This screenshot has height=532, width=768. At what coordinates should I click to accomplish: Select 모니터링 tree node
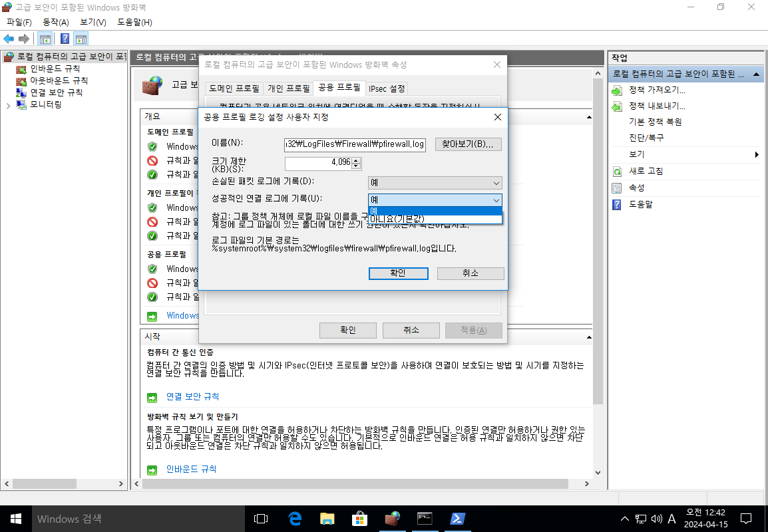[x=45, y=104]
